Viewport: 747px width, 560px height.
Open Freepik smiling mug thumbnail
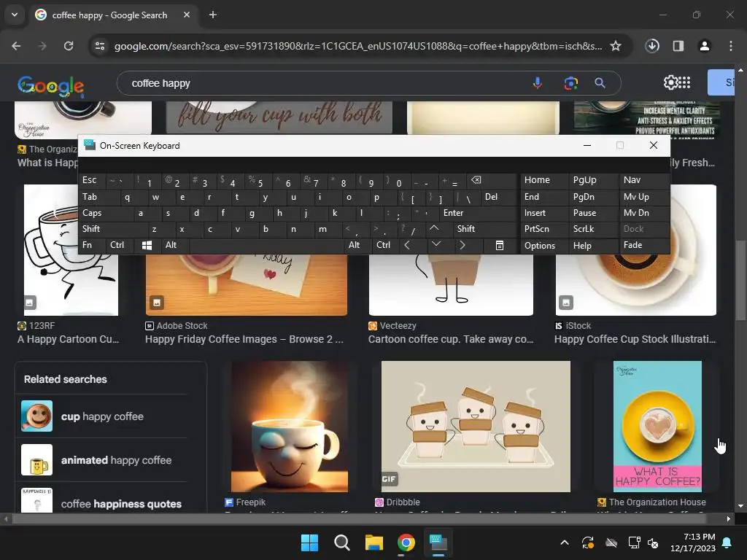[290, 426]
